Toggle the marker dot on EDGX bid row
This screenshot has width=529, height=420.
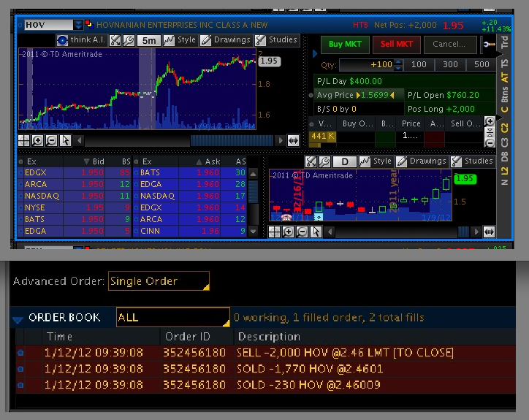[20, 172]
